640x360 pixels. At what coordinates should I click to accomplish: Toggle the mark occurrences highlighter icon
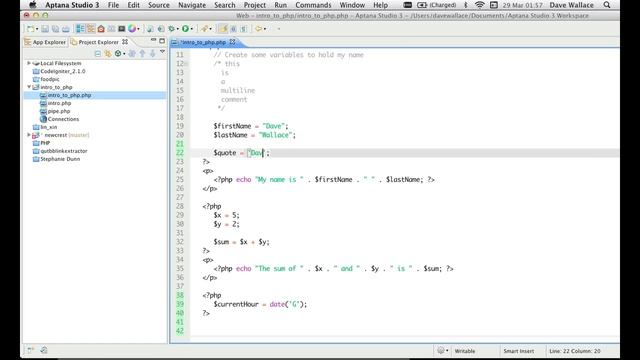pos(223,29)
